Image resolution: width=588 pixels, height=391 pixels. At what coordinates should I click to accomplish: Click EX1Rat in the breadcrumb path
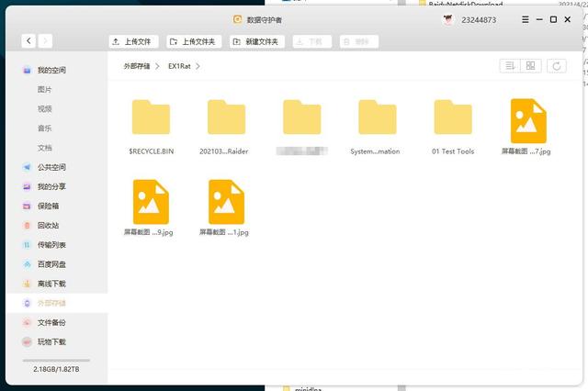(179, 66)
